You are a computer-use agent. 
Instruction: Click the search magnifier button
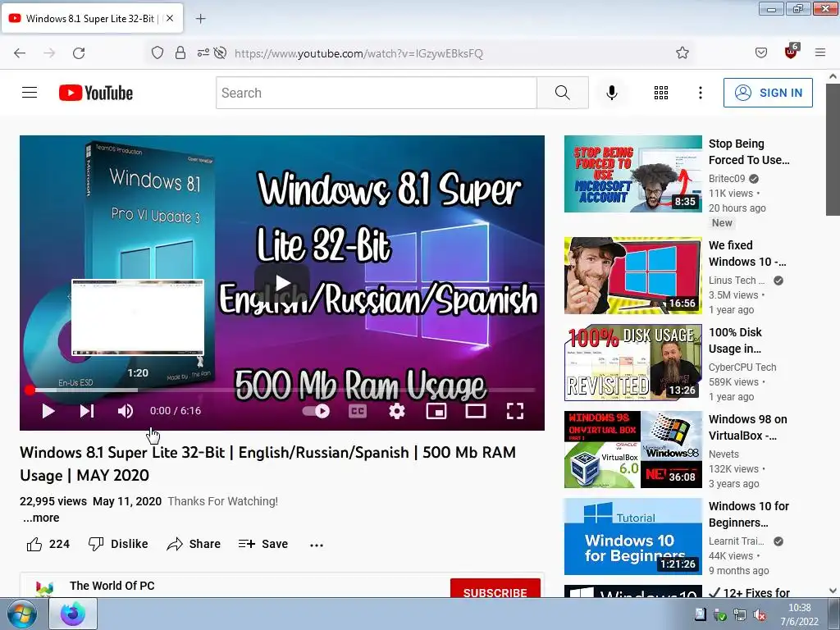click(x=563, y=93)
